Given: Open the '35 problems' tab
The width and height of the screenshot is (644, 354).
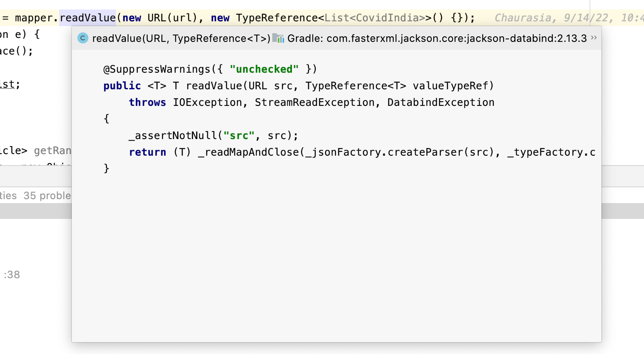Looking at the screenshot, I should [x=47, y=196].
